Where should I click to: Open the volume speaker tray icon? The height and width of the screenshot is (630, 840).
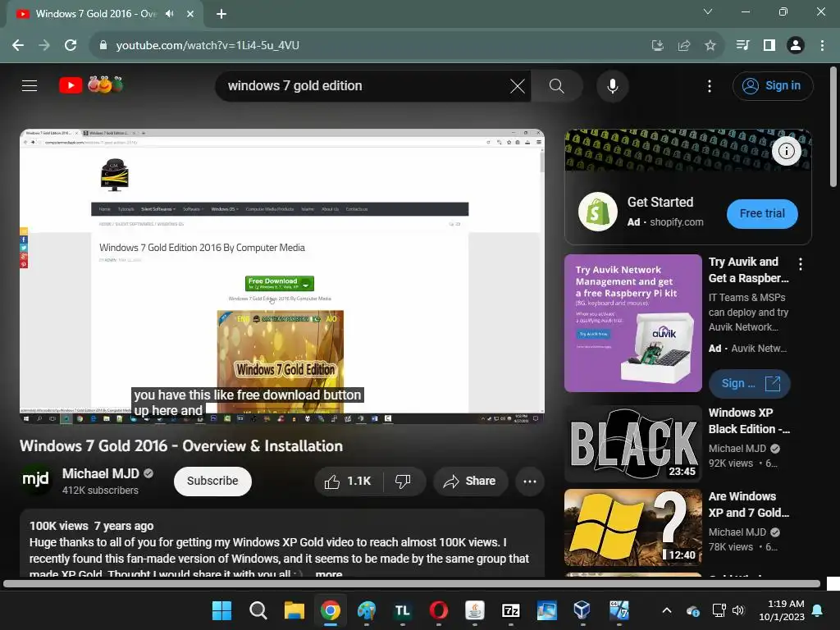(x=738, y=610)
